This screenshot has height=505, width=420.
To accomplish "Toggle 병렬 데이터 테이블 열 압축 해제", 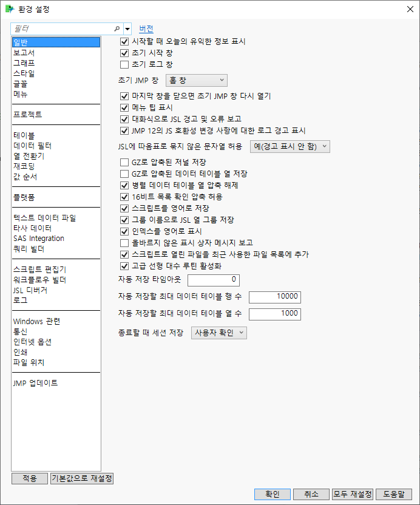I will [x=124, y=186].
